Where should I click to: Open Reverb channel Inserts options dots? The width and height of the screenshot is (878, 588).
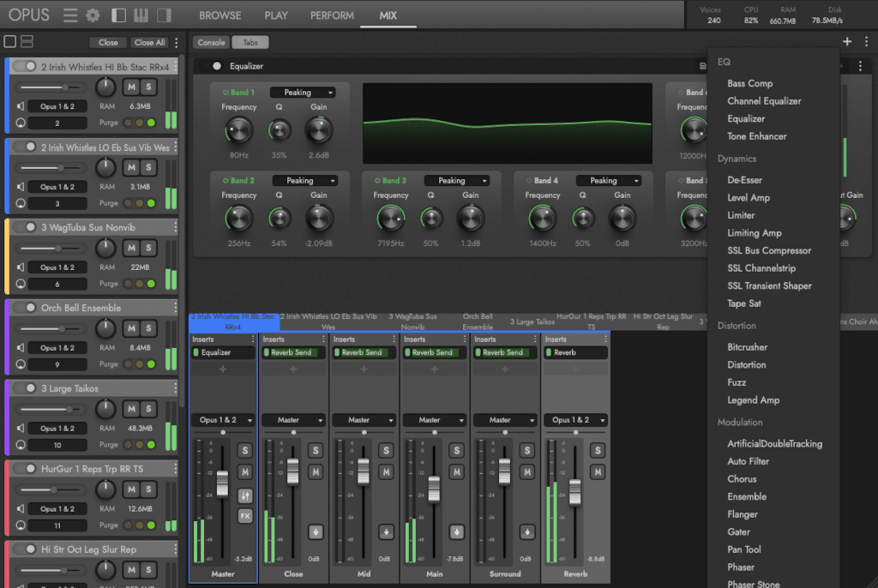(606, 339)
